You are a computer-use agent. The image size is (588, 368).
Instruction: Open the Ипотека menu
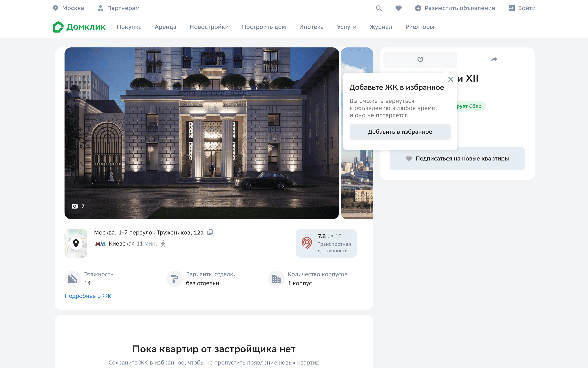click(x=312, y=27)
